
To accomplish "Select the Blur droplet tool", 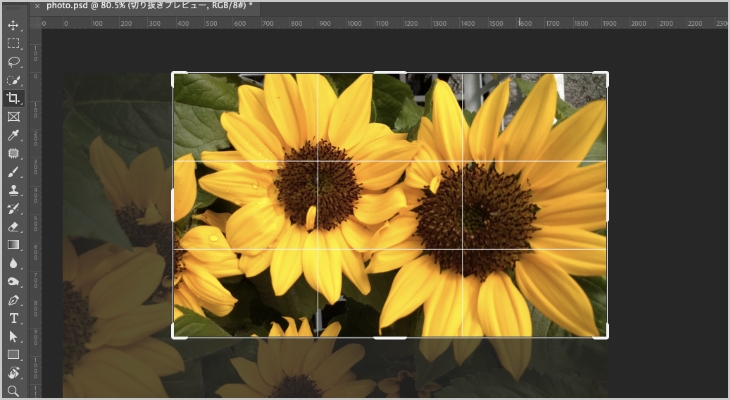I will coord(14,264).
